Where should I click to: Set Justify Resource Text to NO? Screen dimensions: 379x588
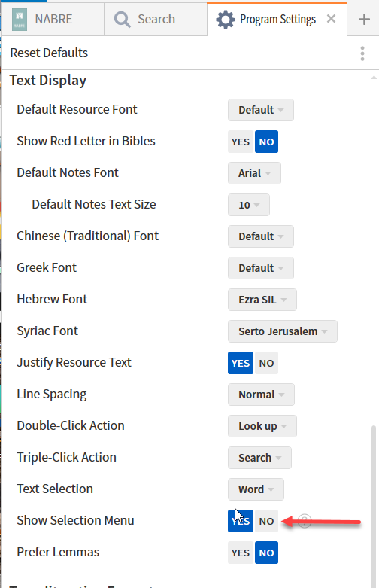(266, 363)
